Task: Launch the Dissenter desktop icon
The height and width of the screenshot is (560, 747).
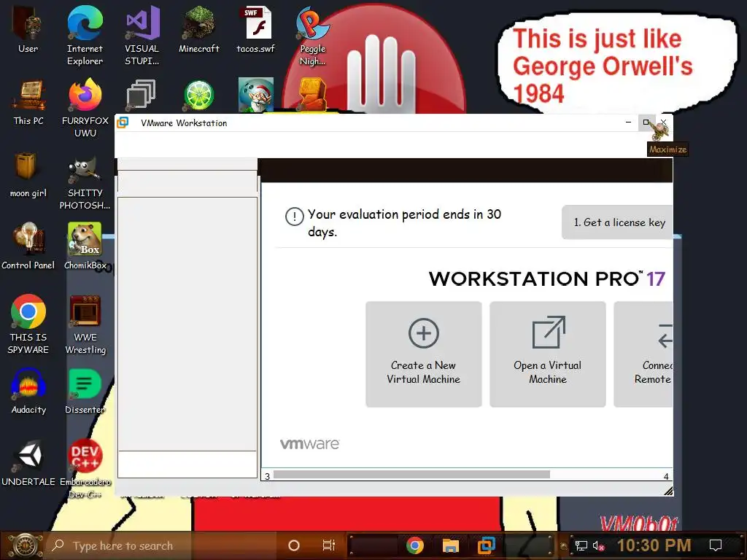Action: pyautogui.click(x=85, y=392)
